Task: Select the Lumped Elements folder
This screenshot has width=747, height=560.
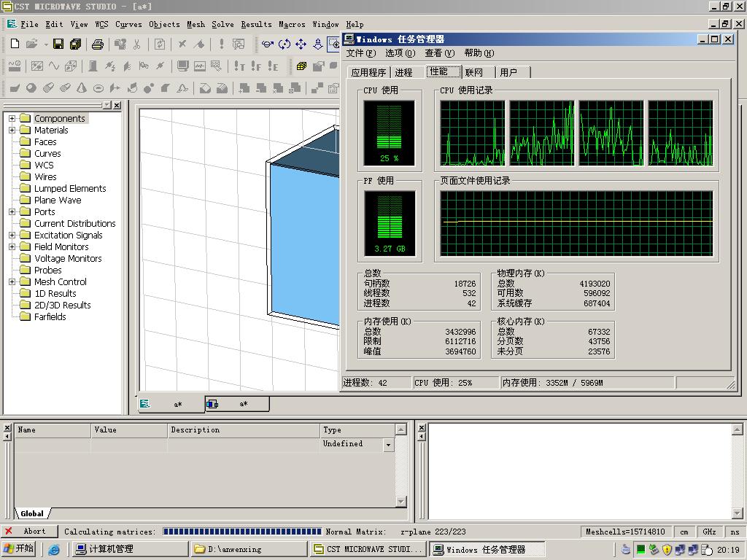Action: point(70,189)
